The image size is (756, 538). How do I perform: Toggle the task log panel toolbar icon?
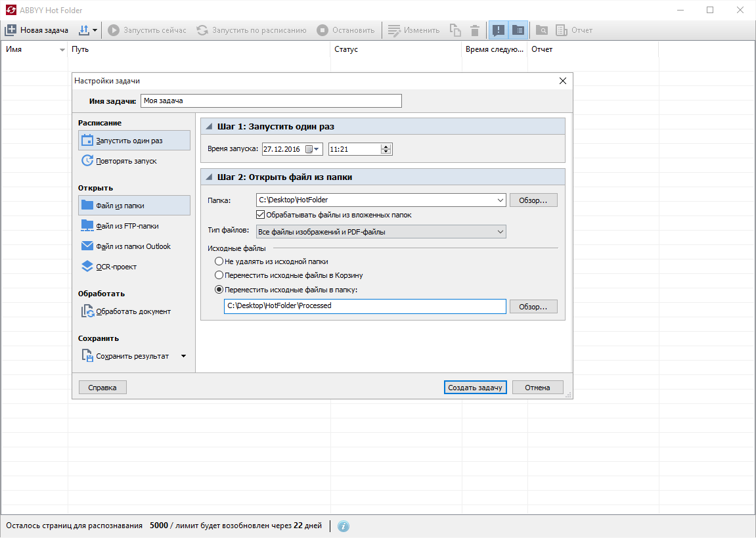(518, 30)
